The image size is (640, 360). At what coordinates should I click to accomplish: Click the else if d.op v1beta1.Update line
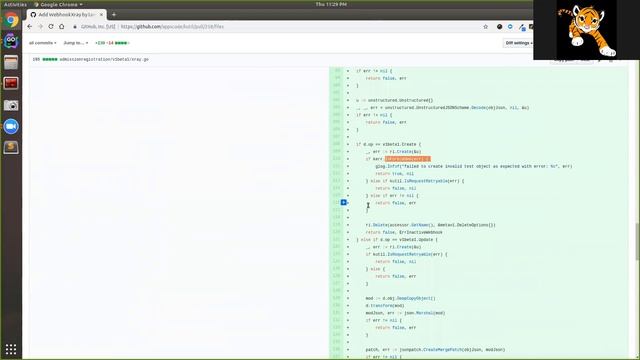(397, 240)
